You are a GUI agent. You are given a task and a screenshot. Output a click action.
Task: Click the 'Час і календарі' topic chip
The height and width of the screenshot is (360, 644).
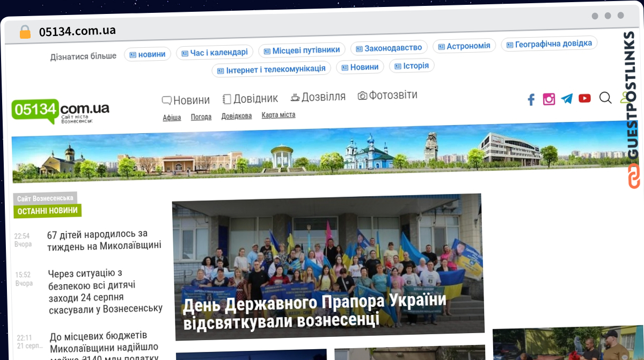pyautogui.click(x=215, y=53)
